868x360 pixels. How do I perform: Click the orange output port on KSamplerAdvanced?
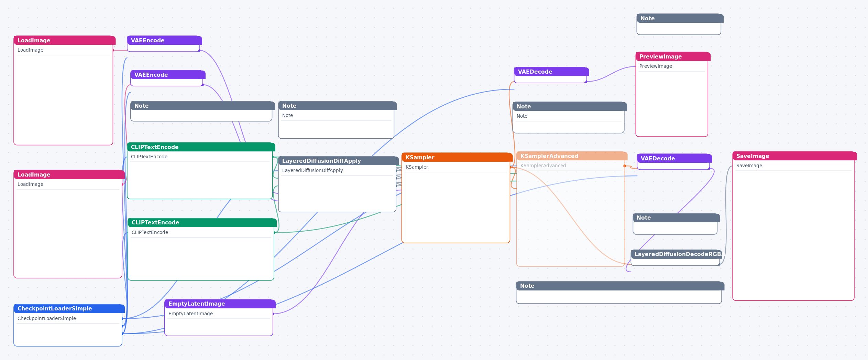point(624,166)
